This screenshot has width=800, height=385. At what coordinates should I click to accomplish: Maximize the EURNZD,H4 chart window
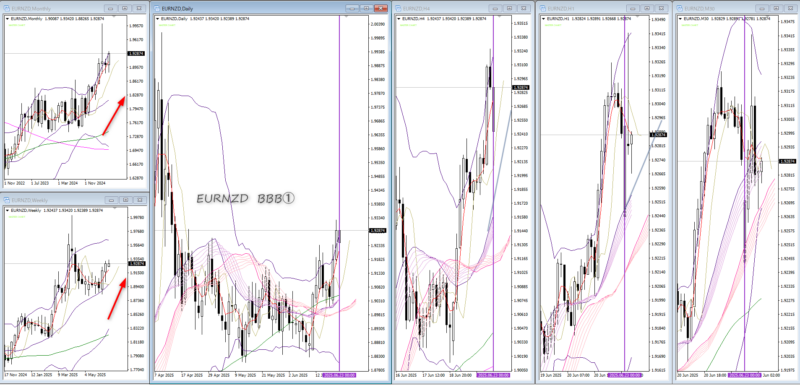coord(510,9)
